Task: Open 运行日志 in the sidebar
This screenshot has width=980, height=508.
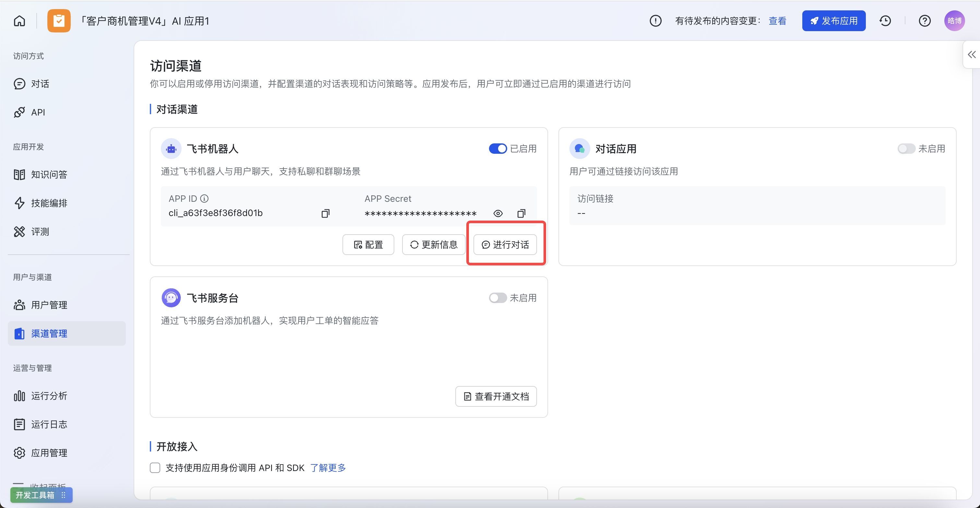Action: (x=66, y=424)
